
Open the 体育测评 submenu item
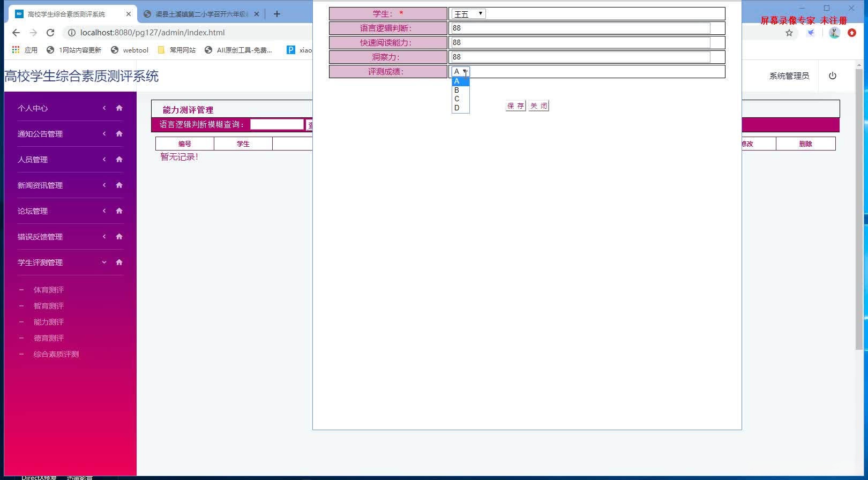(49, 290)
